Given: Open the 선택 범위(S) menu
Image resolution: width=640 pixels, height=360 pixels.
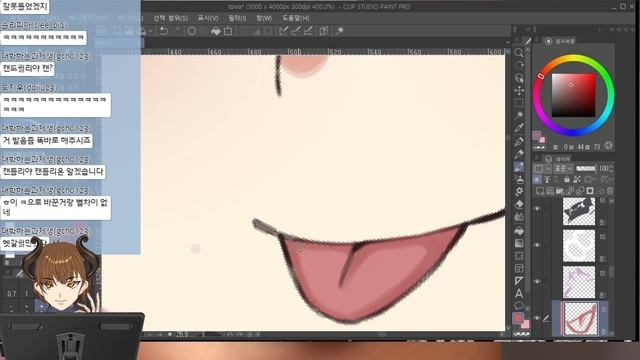Looking at the screenshot, I should (171, 18).
